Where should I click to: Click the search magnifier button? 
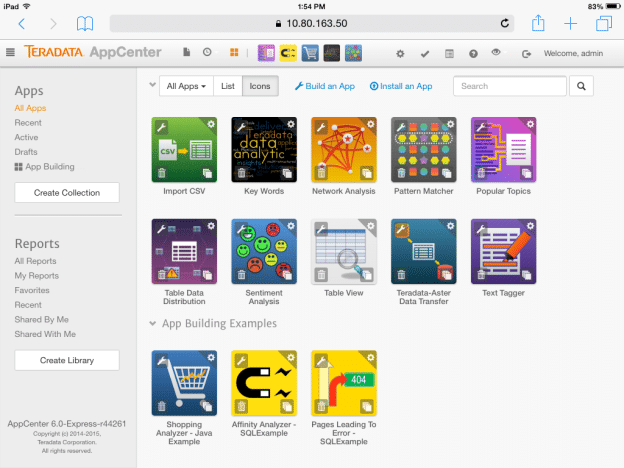pos(581,87)
